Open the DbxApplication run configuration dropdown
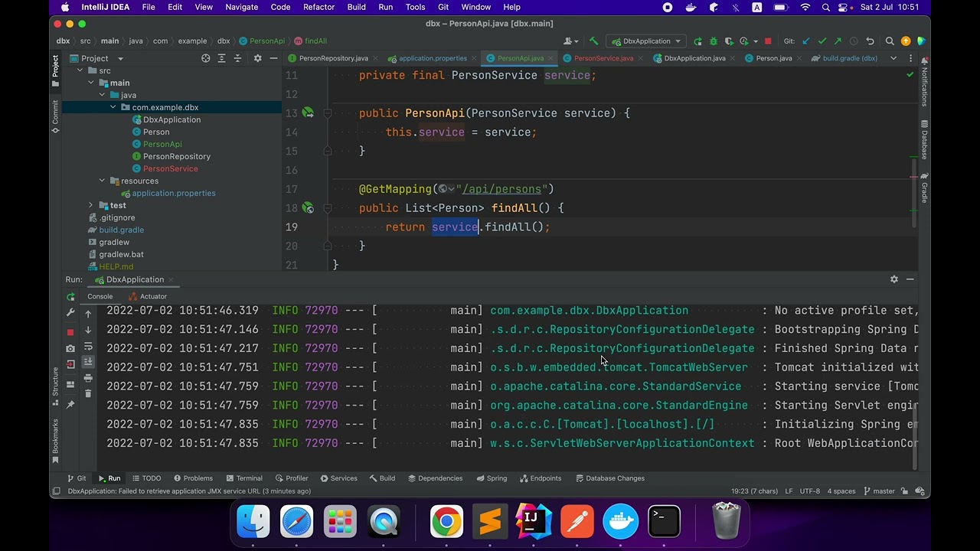The image size is (980, 551). pyautogui.click(x=646, y=41)
